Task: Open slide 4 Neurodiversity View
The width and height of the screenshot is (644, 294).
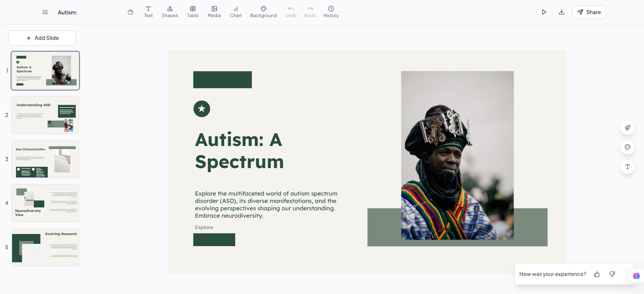Action: pyautogui.click(x=45, y=203)
